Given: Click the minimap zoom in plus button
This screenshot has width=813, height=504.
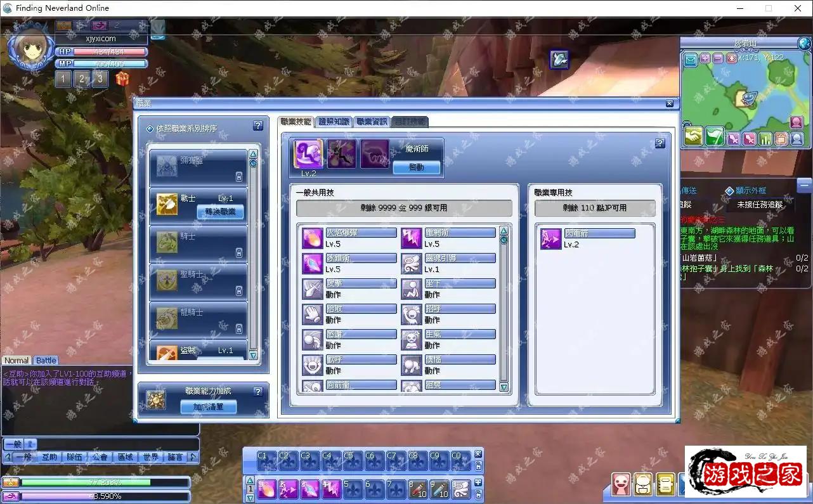Looking at the screenshot, I should (x=705, y=58).
